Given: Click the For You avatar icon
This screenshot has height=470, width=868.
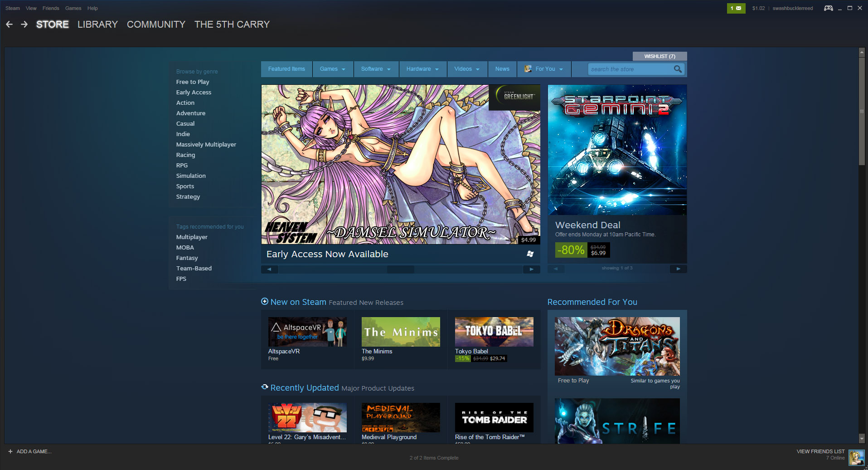Looking at the screenshot, I should [x=528, y=69].
